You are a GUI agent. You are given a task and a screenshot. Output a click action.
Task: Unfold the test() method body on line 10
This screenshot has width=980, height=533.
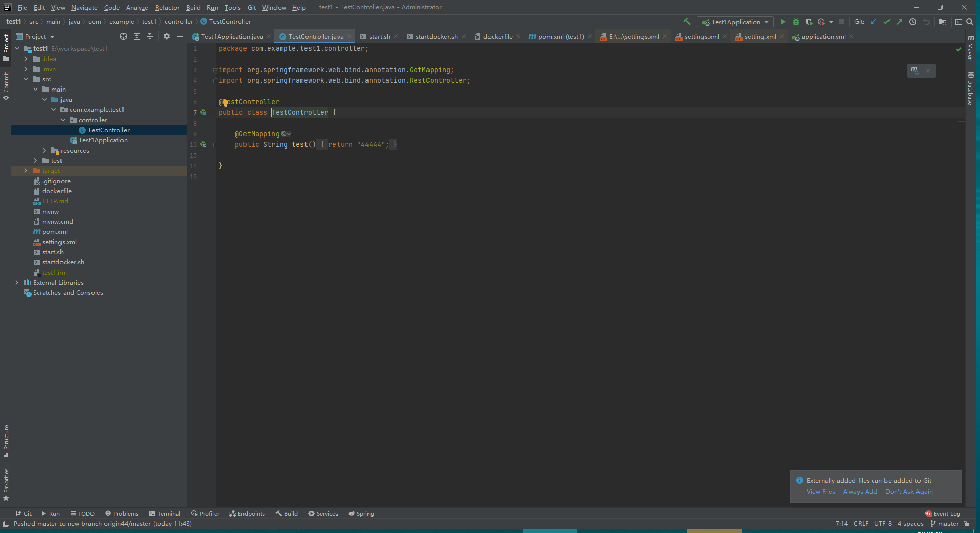coord(216,145)
